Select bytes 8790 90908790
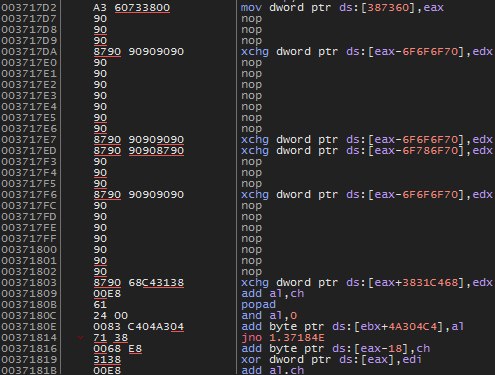495x375 pixels. [x=139, y=151]
